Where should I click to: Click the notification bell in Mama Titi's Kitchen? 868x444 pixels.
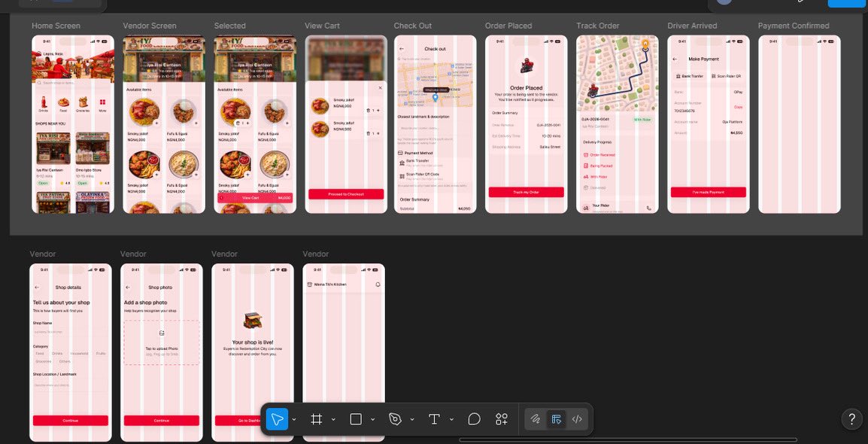[x=378, y=284]
